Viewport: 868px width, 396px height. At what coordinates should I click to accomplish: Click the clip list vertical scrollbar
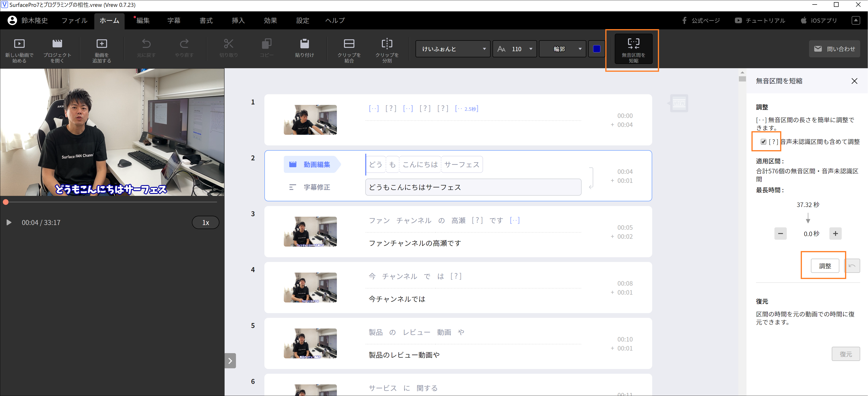coord(742,79)
